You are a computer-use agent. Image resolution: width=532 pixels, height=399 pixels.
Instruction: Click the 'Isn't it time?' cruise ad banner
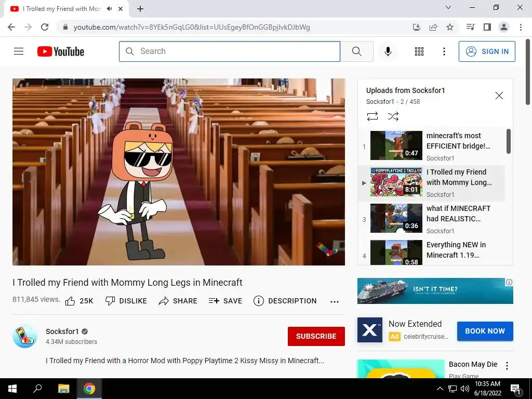click(435, 291)
